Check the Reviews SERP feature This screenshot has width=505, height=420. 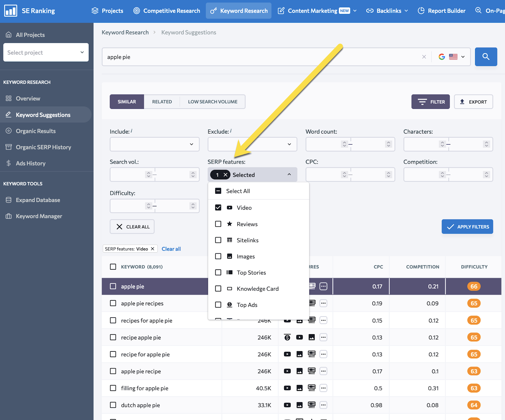pos(218,224)
